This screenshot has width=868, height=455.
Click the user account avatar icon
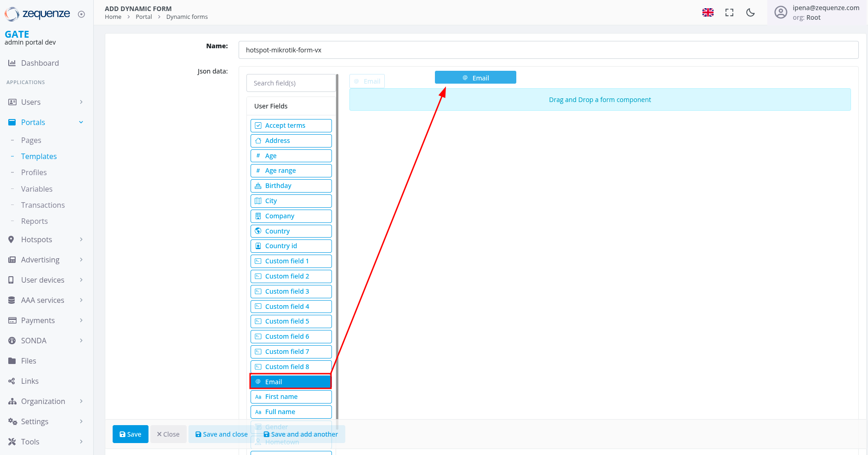click(780, 12)
